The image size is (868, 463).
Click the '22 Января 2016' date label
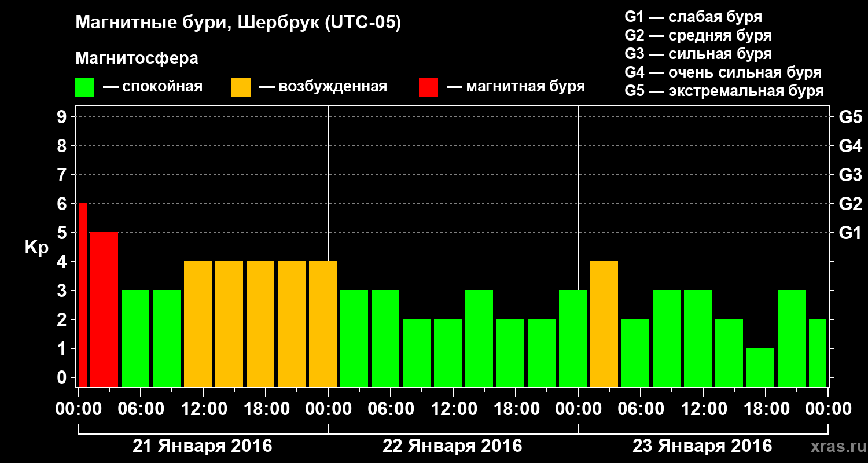click(x=453, y=446)
